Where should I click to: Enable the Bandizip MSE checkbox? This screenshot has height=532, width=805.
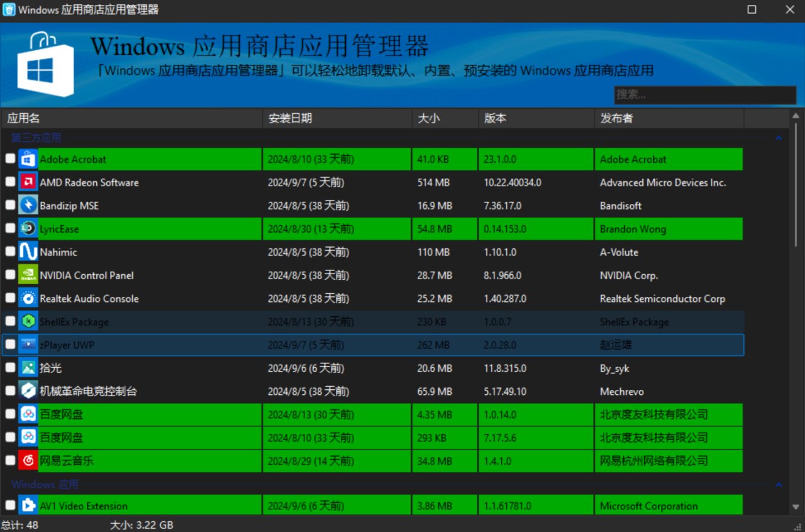tap(10, 205)
